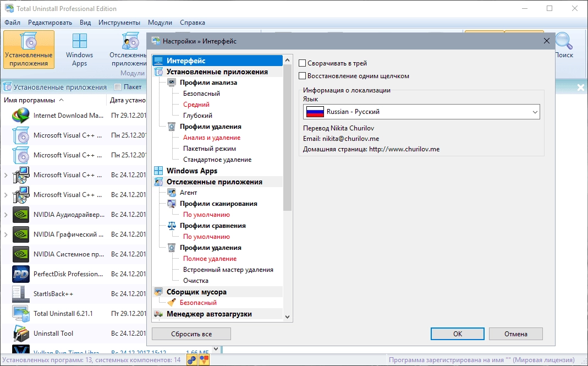Select Безопасный analysis profile
Screen dimensions: 588x366
pos(201,94)
